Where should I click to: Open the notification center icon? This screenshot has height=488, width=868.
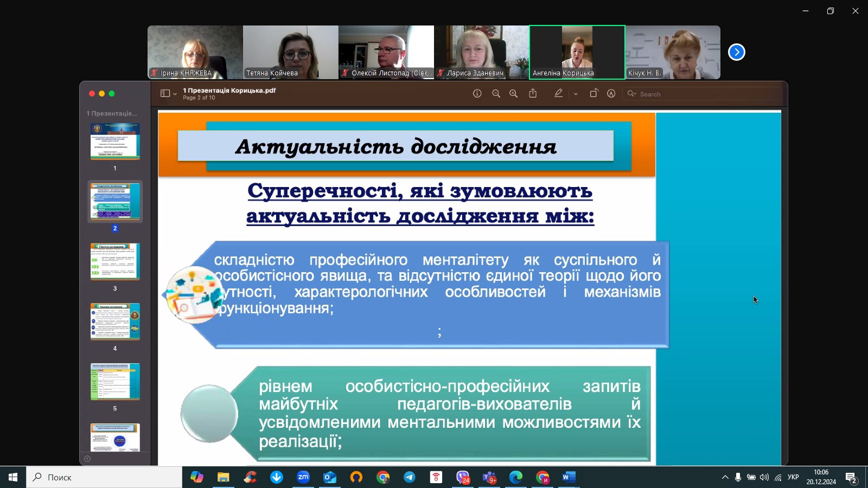[x=851, y=477]
